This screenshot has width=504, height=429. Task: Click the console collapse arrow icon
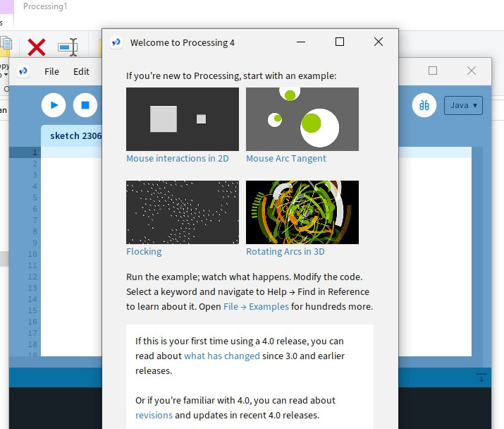(481, 377)
